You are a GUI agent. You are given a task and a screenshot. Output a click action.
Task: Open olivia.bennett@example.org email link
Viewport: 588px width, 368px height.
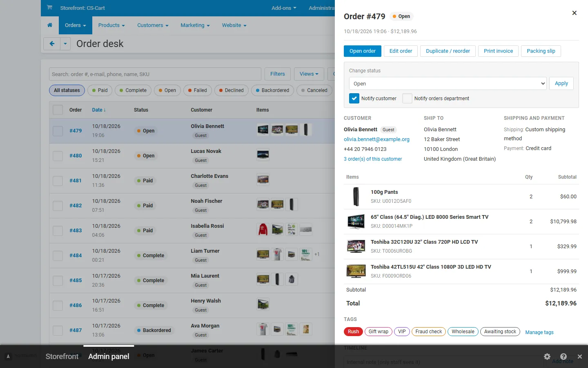coord(376,139)
